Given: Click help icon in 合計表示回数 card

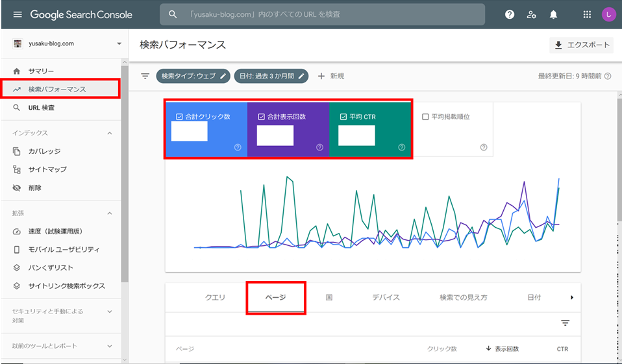Looking at the screenshot, I should pos(319,147).
